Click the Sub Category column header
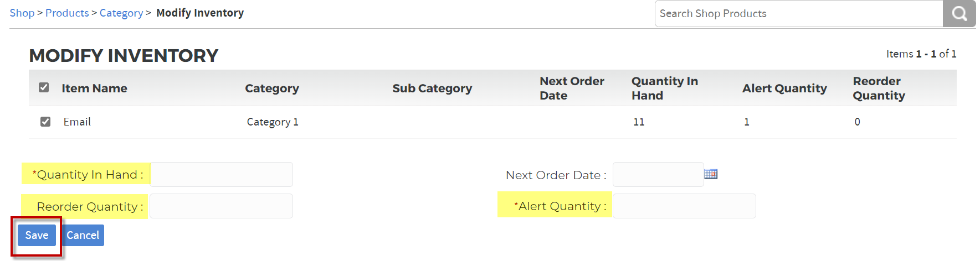The width and height of the screenshot is (980, 261). pos(432,88)
